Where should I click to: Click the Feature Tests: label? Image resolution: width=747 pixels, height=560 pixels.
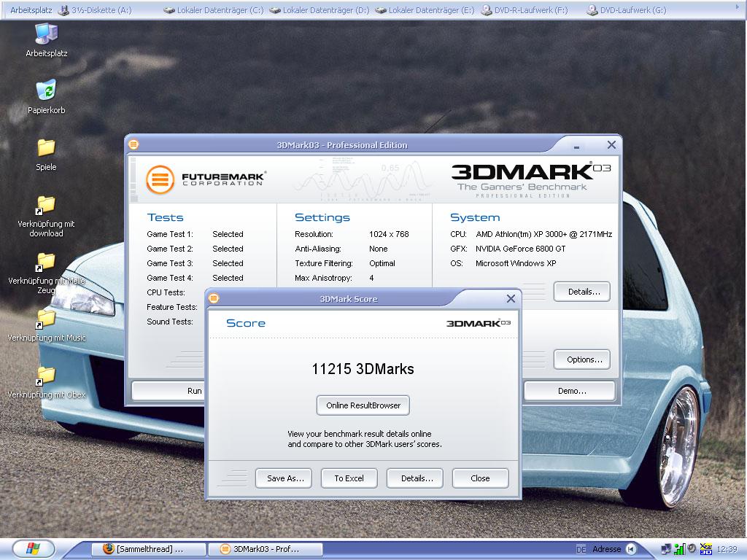coord(172,307)
